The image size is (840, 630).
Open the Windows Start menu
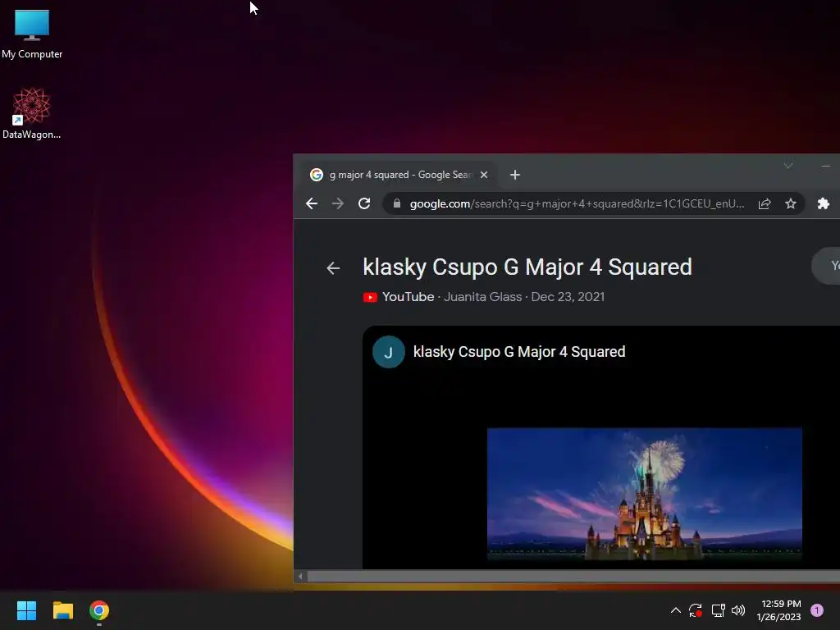(26, 610)
